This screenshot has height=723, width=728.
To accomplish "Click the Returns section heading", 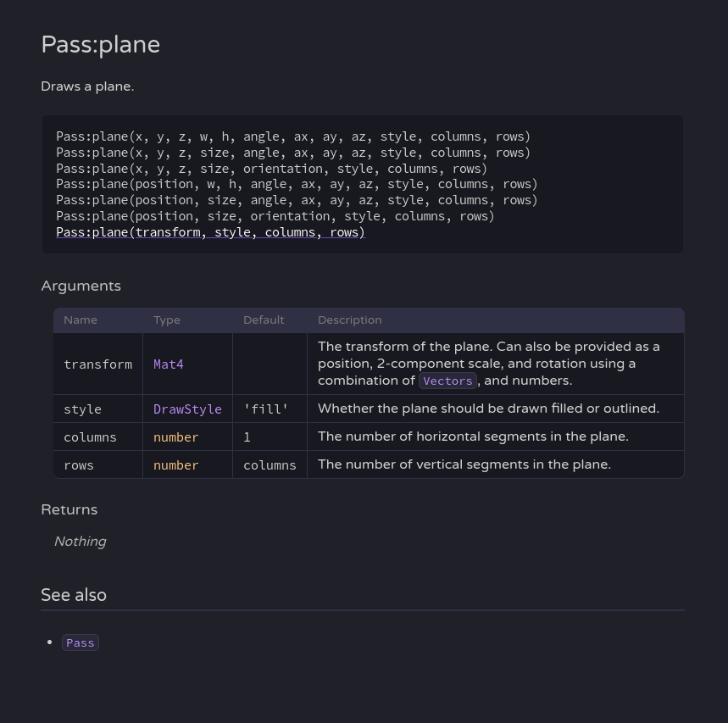I will click(x=69, y=510).
